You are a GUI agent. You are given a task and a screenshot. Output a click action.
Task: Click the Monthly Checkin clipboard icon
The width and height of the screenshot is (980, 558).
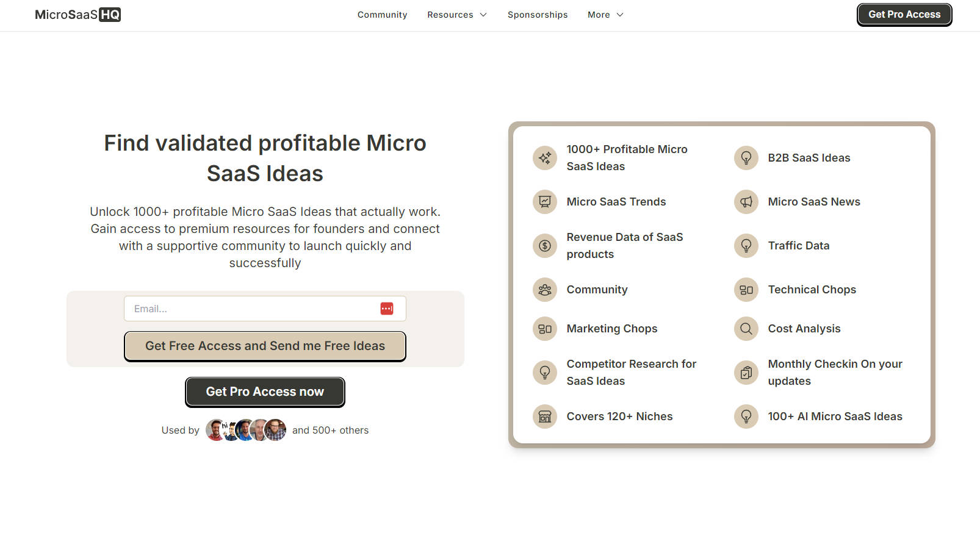tap(746, 372)
